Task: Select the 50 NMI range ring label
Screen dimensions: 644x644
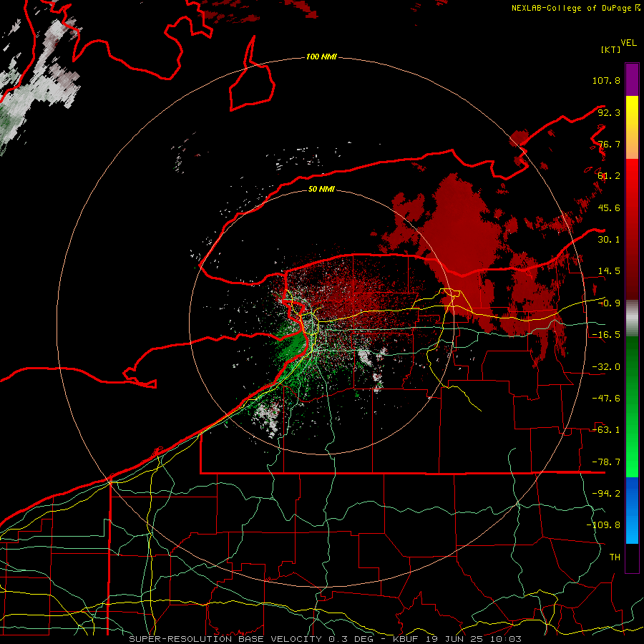Action: tap(321, 190)
